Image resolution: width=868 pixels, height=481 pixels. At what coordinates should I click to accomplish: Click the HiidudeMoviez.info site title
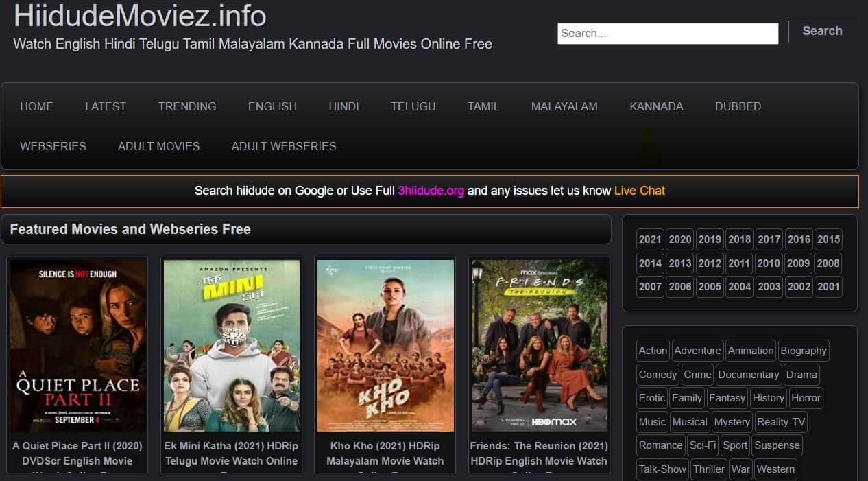(141, 16)
